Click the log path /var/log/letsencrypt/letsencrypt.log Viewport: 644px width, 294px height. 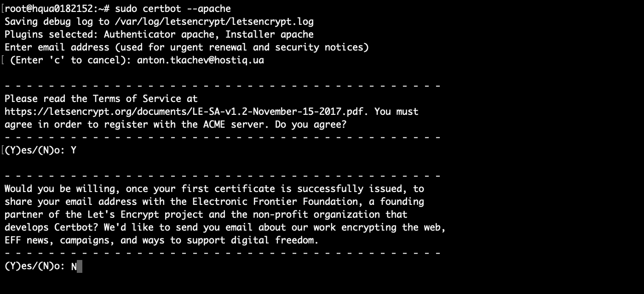[214, 22]
